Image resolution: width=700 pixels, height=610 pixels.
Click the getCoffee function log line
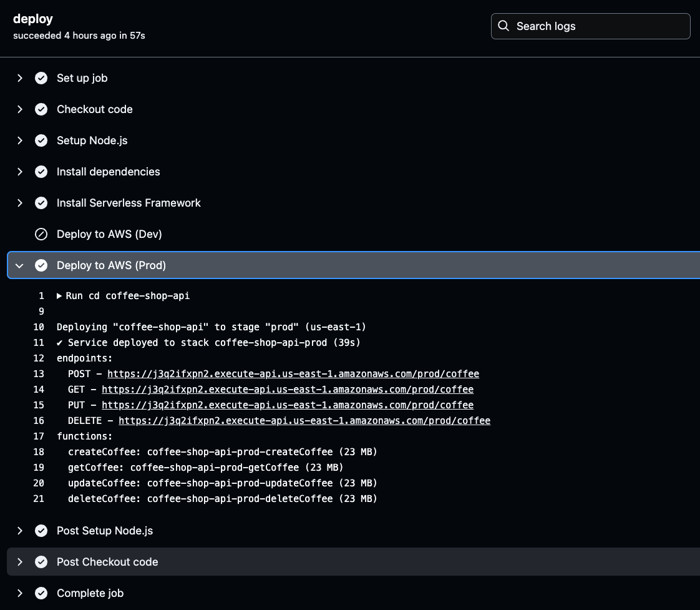[205, 468]
